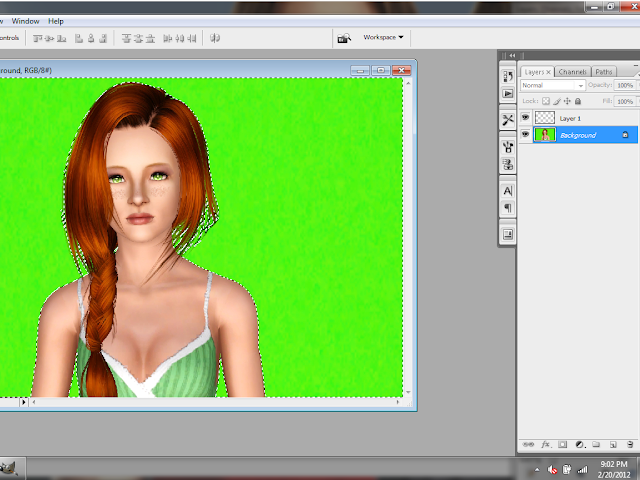Click the muted volume tray icon
640x480 pixels.
553,469
